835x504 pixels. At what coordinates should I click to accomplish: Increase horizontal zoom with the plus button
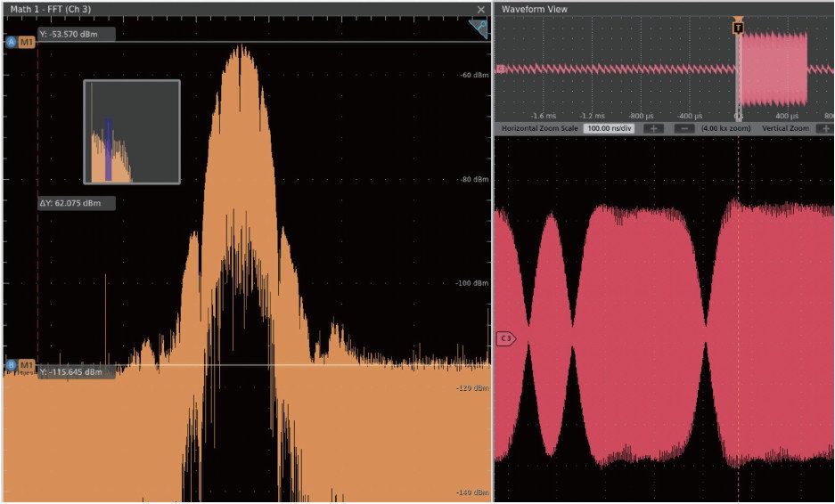pyautogui.click(x=653, y=128)
